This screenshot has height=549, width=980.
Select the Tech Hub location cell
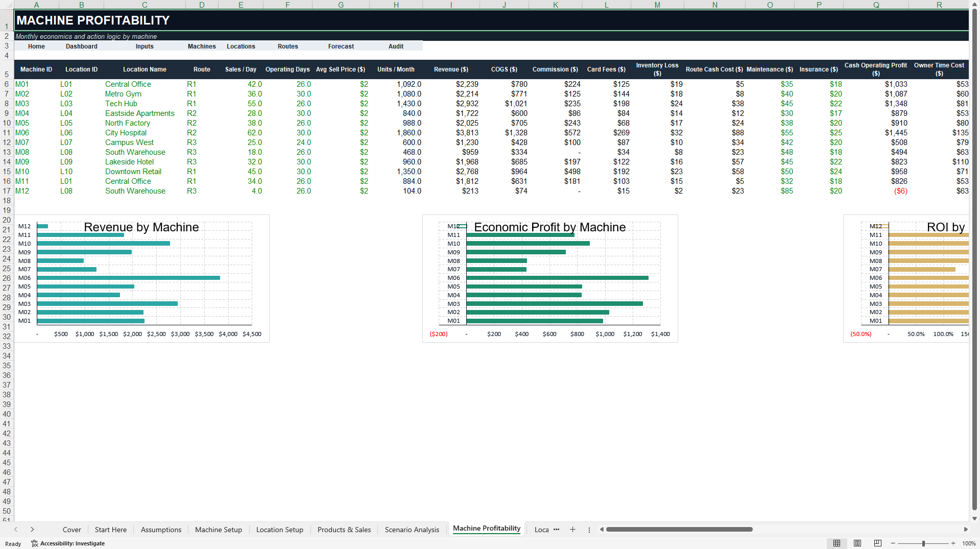[145, 104]
